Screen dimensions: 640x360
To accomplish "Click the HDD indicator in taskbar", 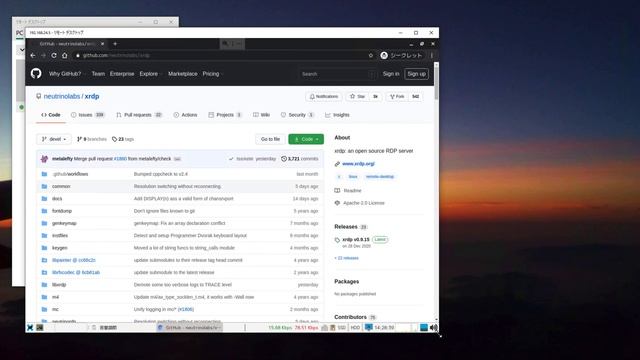I will coord(355,327).
